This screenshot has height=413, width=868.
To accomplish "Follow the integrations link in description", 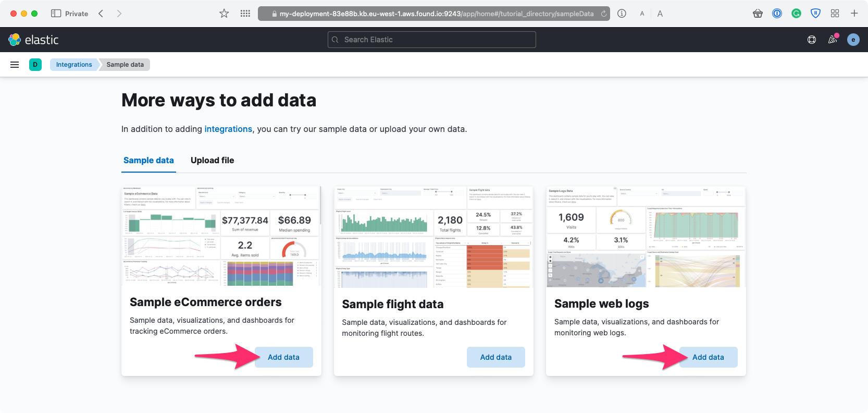I will point(228,129).
